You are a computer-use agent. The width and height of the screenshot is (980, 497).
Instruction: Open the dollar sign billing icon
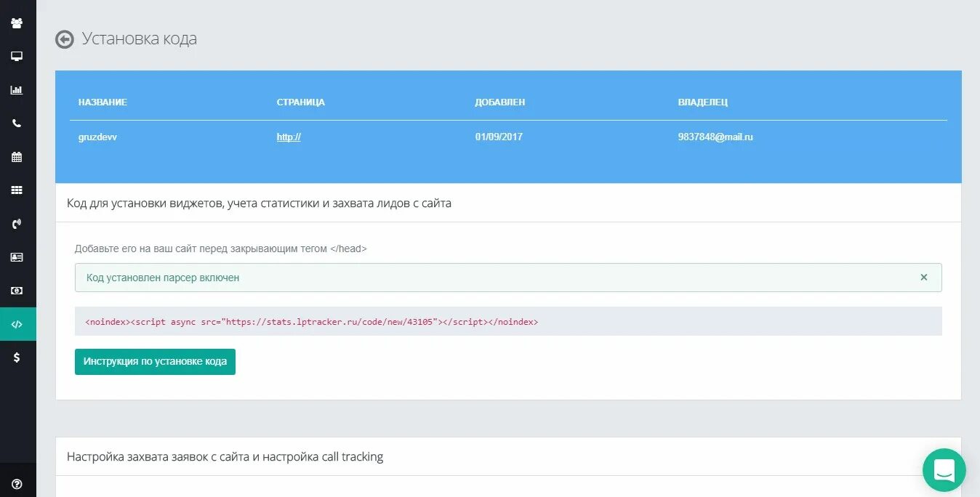coord(17,357)
